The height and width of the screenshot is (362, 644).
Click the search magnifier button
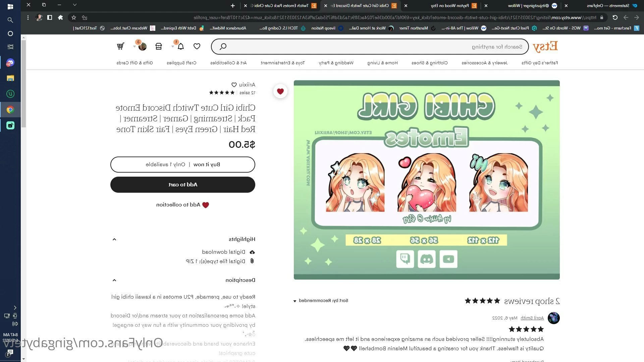click(x=223, y=47)
